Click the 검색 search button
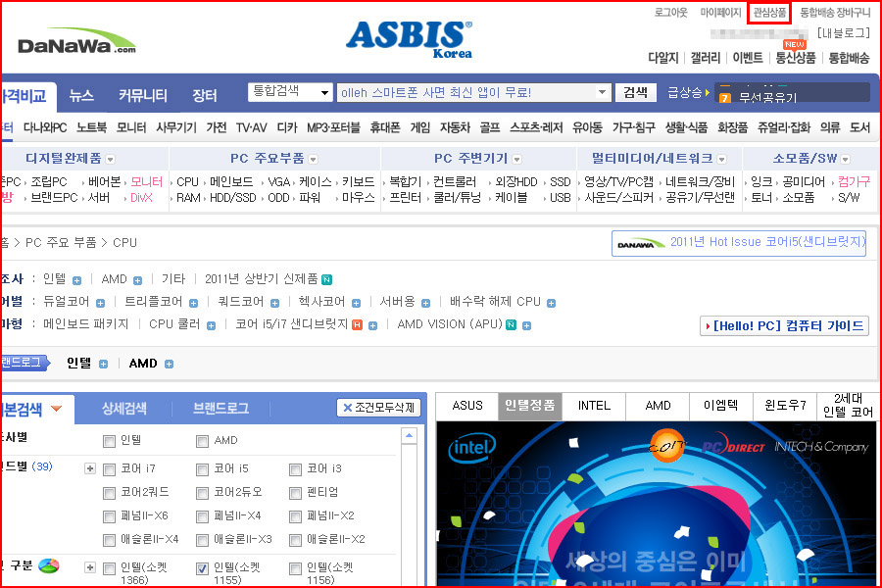This screenshot has width=882, height=588. pyautogui.click(x=635, y=92)
